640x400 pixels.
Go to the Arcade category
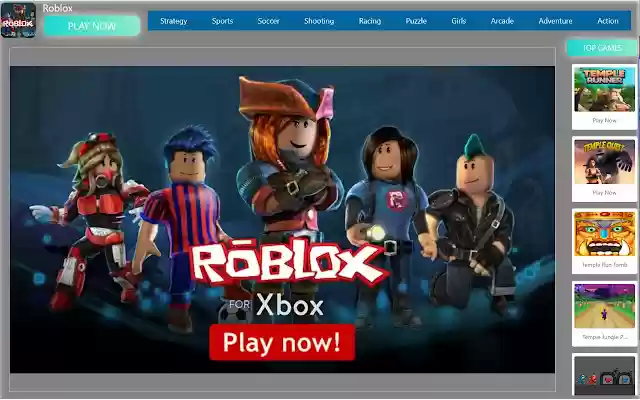click(x=502, y=21)
